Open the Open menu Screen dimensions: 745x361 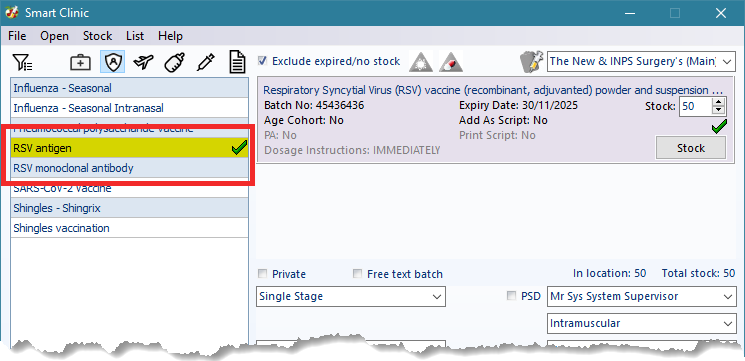pyautogui.click(x=54, y=36)
